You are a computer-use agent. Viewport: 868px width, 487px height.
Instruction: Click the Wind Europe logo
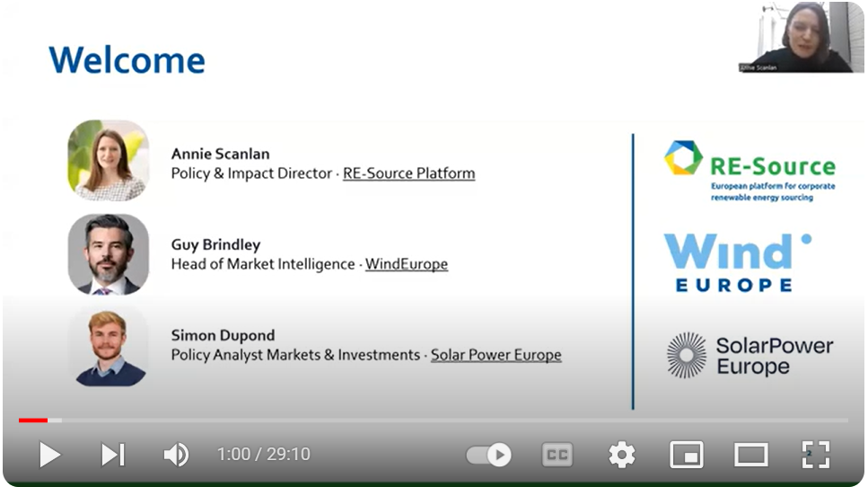click(x=737, y=262)
